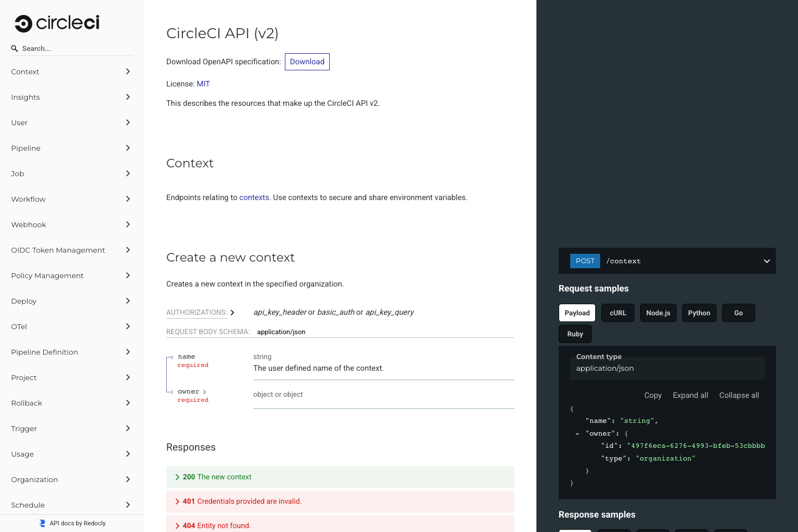Viewport: 798px width, 532px height.
Task: Expand the AUTHORIZATIONS section arrow
Action: 233,312
